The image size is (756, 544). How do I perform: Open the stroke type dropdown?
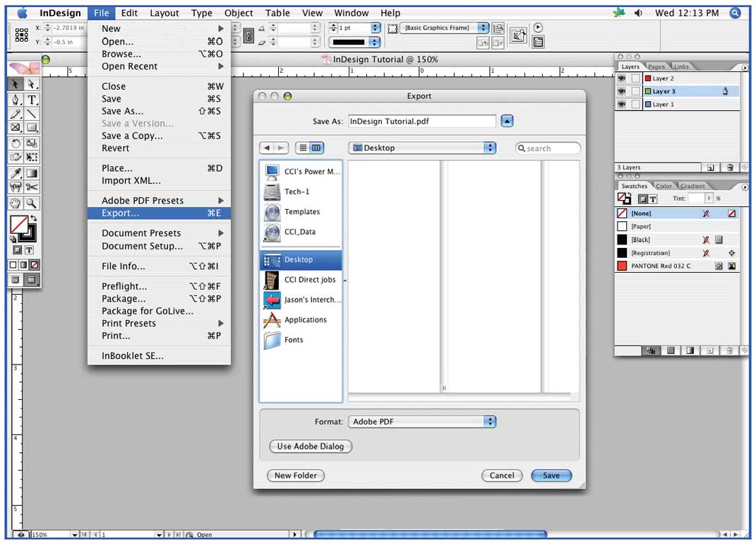coord(355,42)
